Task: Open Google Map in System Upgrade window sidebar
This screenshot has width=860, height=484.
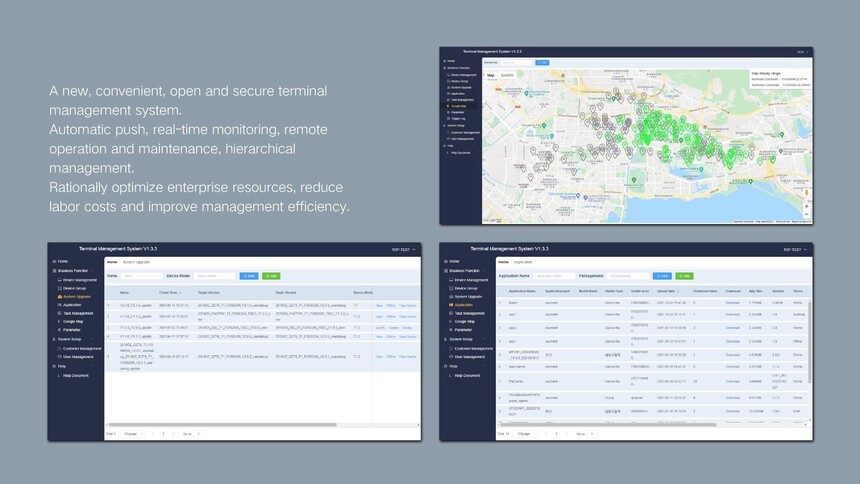Action: [78, 321]
